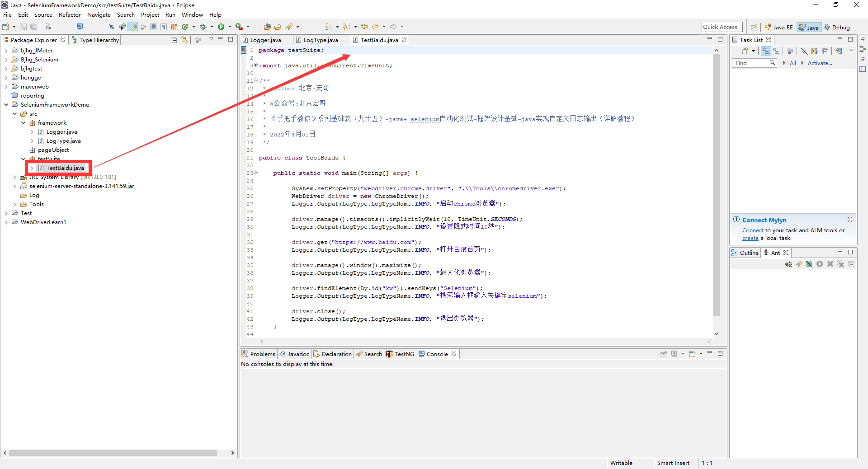Toggle Link with Editor in Package Explorer

pos(184,40)
